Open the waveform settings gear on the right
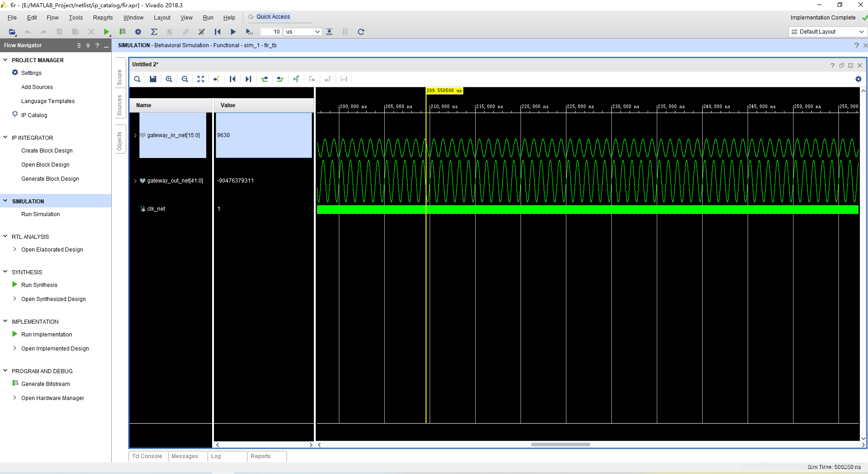The image size is (868, 474). click(x=858, y=79)
